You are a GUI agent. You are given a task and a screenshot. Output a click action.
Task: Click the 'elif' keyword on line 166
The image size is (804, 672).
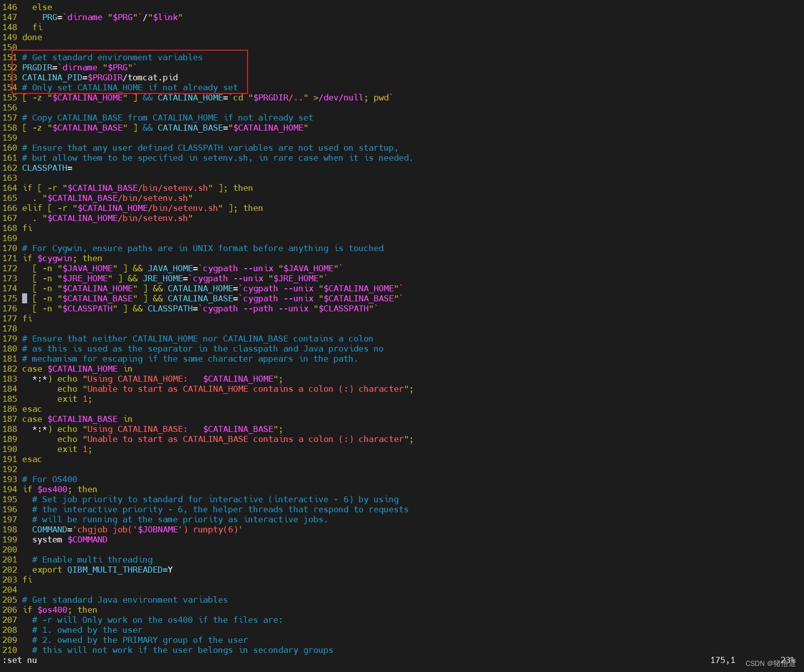coord(32,208)
